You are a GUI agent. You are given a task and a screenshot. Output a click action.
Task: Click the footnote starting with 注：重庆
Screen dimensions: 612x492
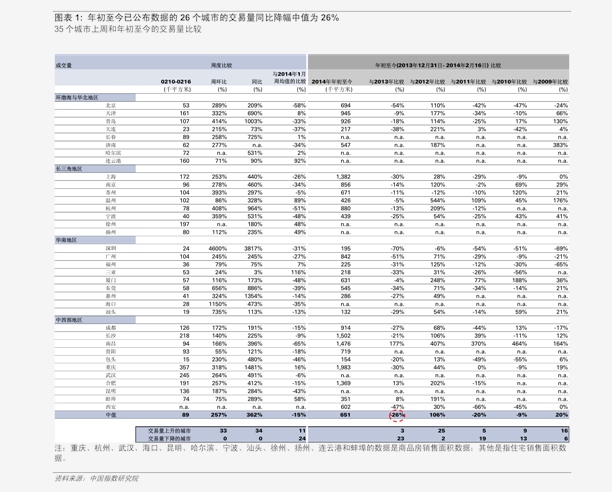(x=310, y=453)
